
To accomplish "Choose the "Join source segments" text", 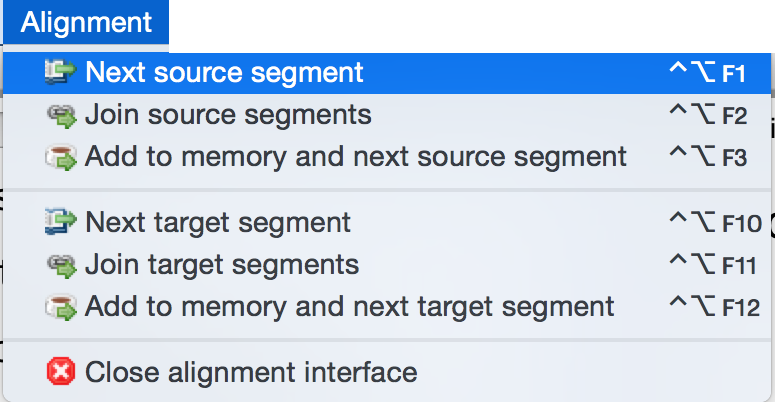I will pos(228,115).
